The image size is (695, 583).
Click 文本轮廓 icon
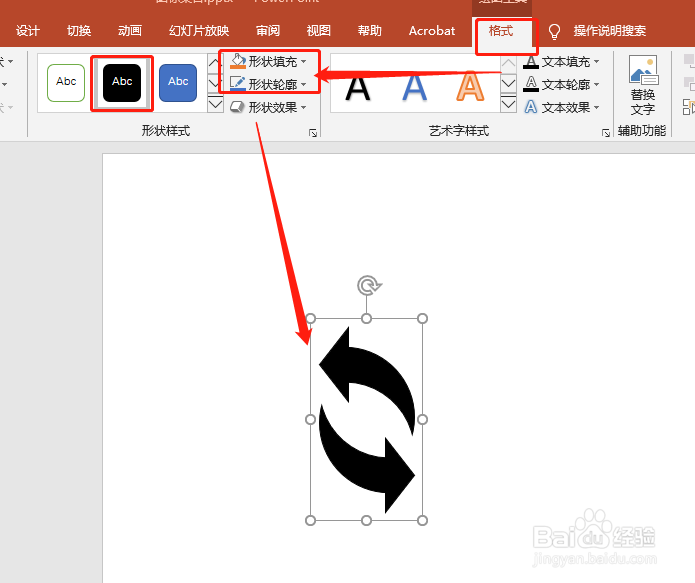click(x=531, y=84)
